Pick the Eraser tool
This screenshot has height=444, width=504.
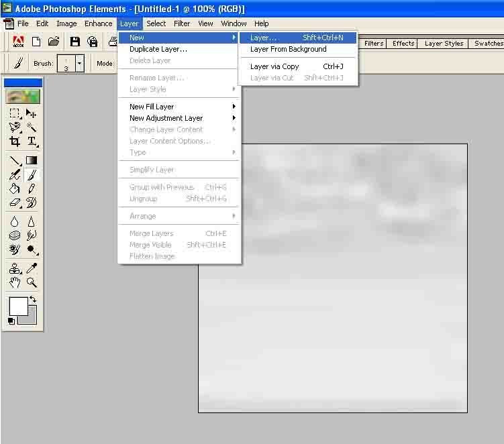pyautogui.click(x=15, y=203)
